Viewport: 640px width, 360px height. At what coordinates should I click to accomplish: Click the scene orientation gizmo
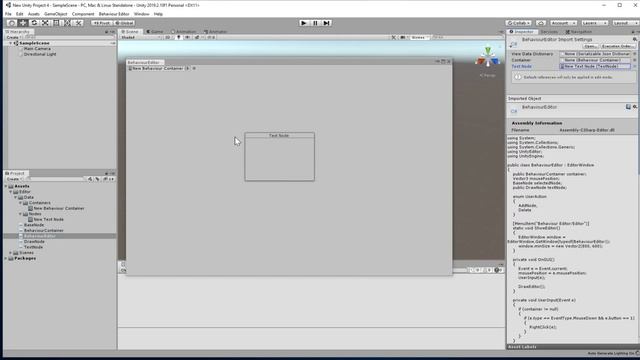point(487,57)
